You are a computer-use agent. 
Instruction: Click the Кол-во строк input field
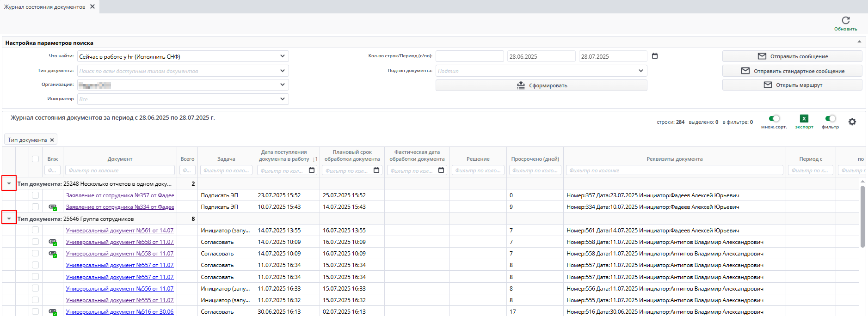click(469, 56)
